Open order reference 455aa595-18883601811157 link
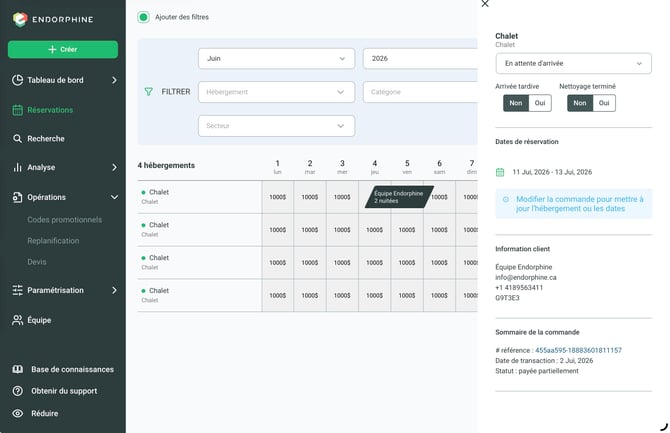The width and height of the screenshot is (670, 433). (578, 350)
